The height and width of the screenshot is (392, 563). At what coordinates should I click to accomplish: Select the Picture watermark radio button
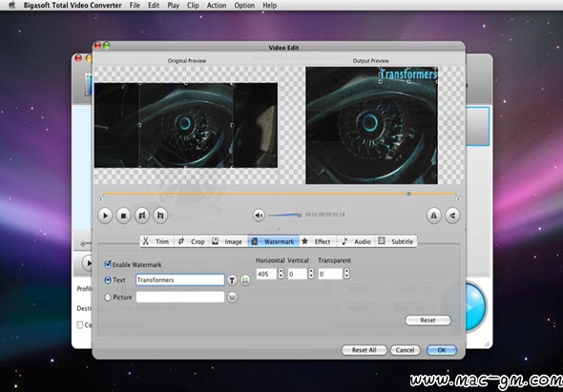(x=108, y=298)
